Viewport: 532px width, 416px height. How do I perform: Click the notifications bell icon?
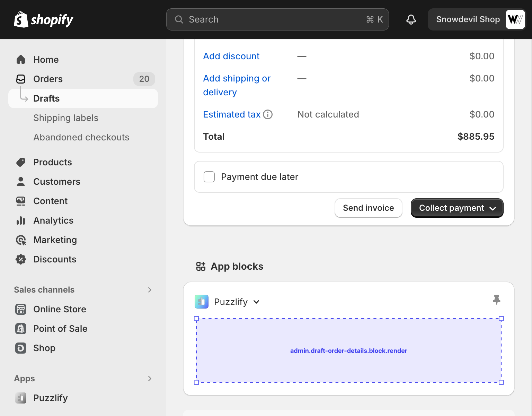[x=411, y=19]
